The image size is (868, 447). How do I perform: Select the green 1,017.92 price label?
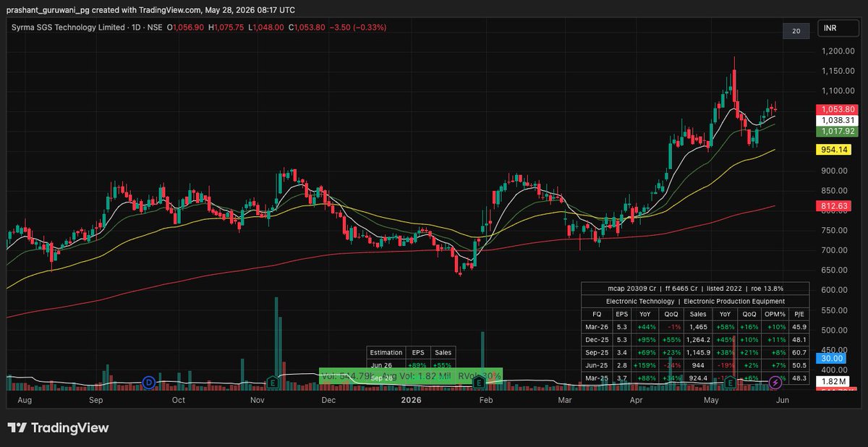[838, 132]
